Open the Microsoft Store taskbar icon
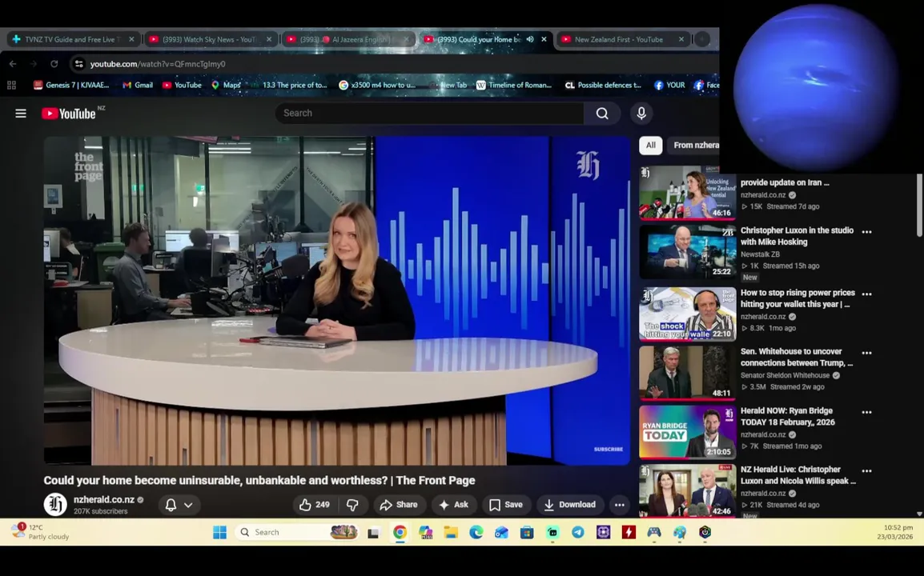The image size is (924, 576). click(527, 533)
